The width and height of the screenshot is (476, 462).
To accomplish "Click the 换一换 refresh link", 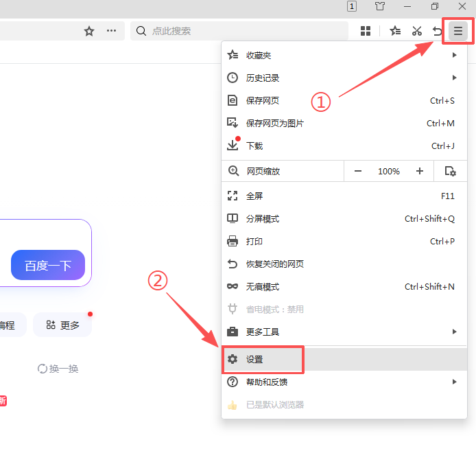I will pos(58,369).
